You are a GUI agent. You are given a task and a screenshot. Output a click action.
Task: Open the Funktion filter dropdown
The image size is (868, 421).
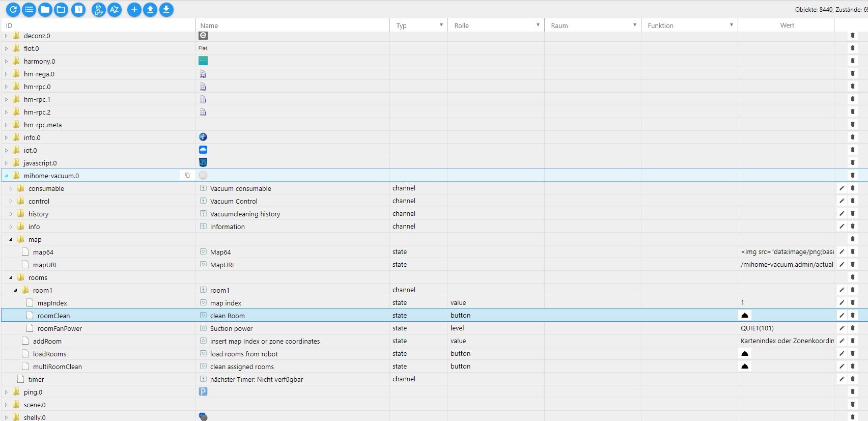point(732,25)
